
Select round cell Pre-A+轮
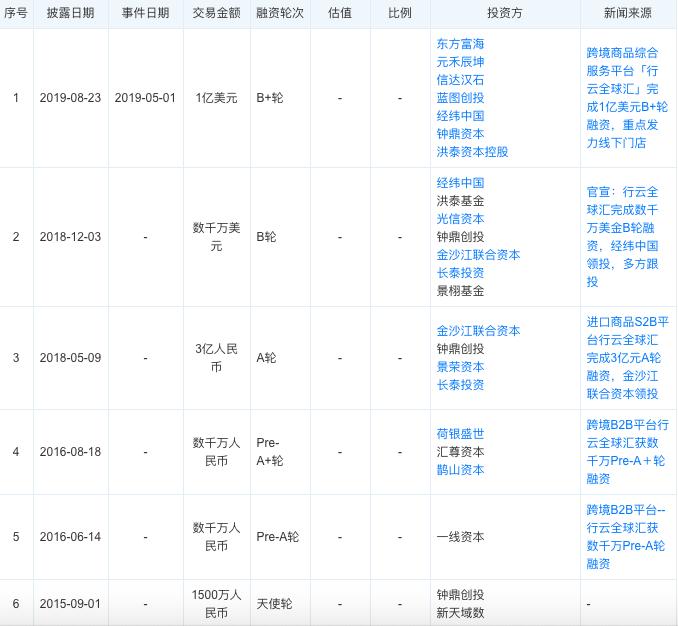270,452
